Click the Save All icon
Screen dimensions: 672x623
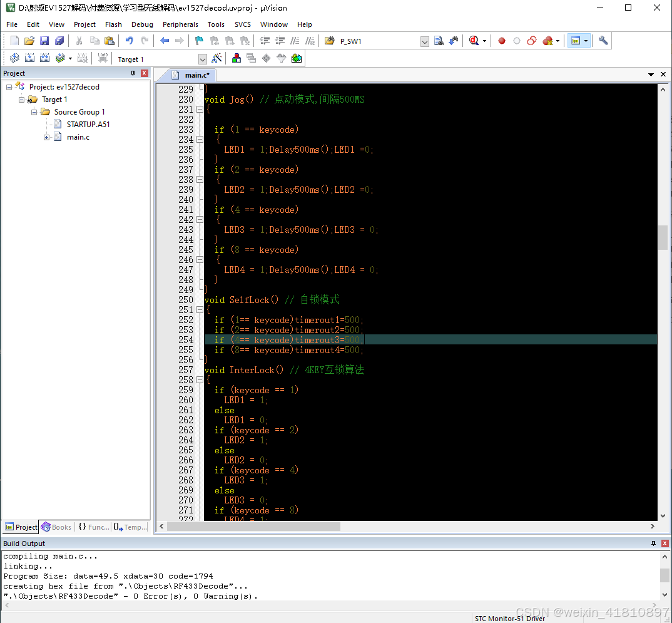(59, 41)
